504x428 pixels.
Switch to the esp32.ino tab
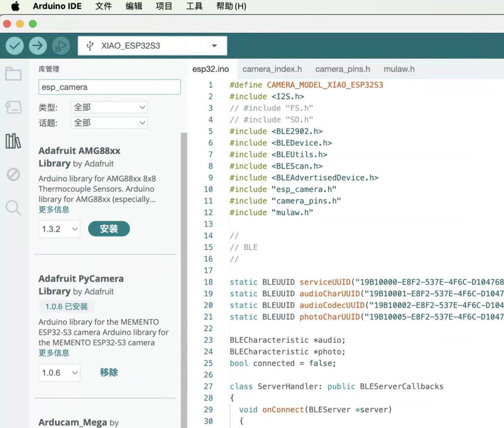(210, 69)
